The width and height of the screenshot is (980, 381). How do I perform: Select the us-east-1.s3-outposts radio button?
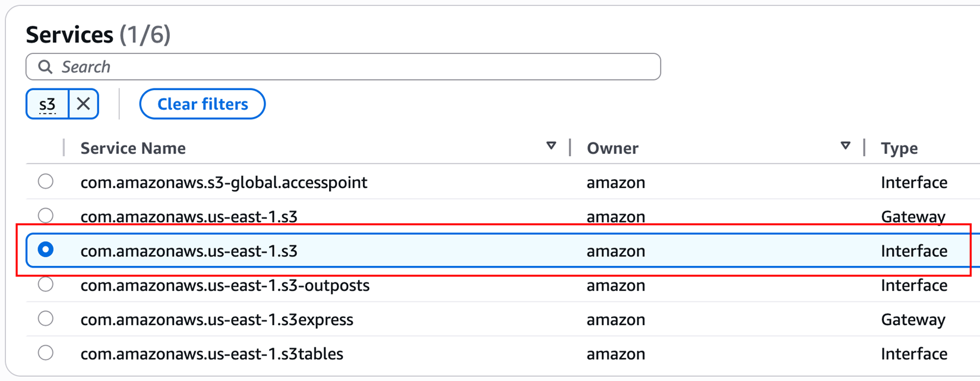tap(46, 285)
